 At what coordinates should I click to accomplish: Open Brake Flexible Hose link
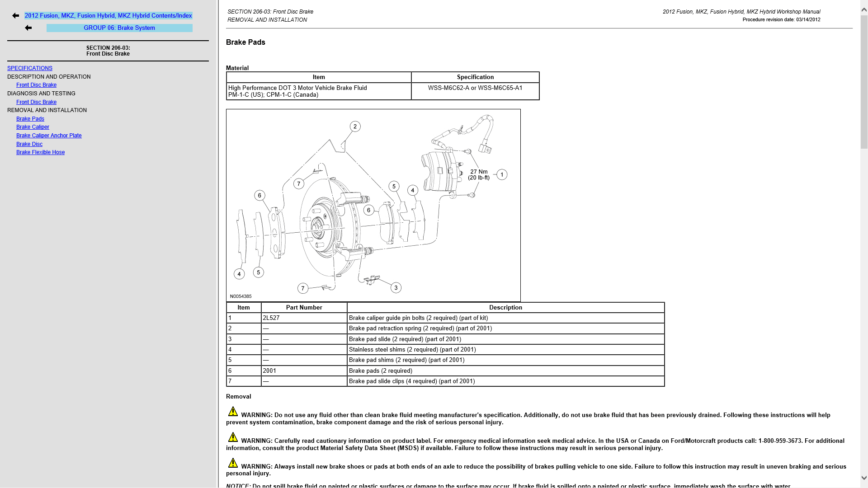(x=40, y=152)
